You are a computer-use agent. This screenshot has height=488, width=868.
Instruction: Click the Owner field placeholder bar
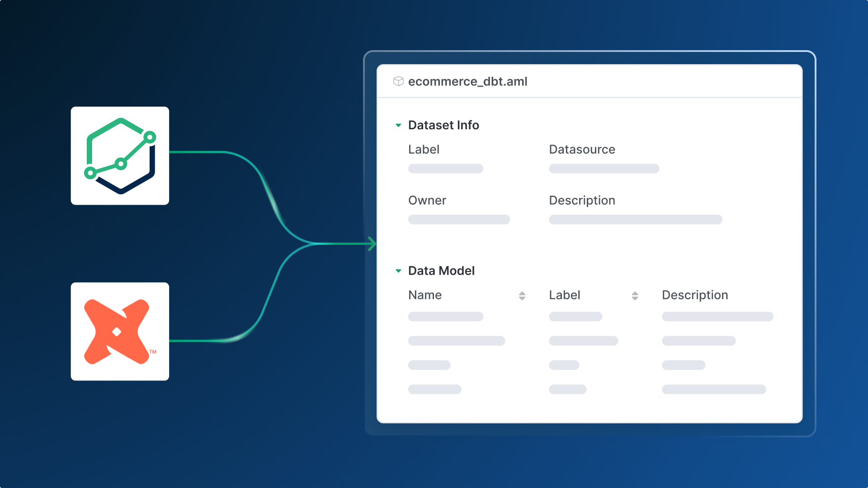coord(459,220)
